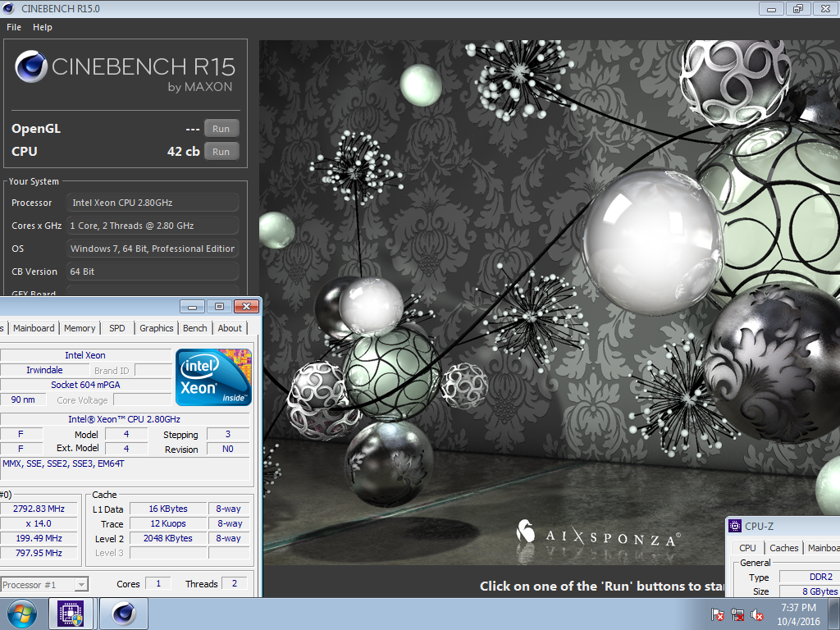Click the 797.95 MHz rated FSB value
This screenshot has height=630, width=840.
click(39, 553)
